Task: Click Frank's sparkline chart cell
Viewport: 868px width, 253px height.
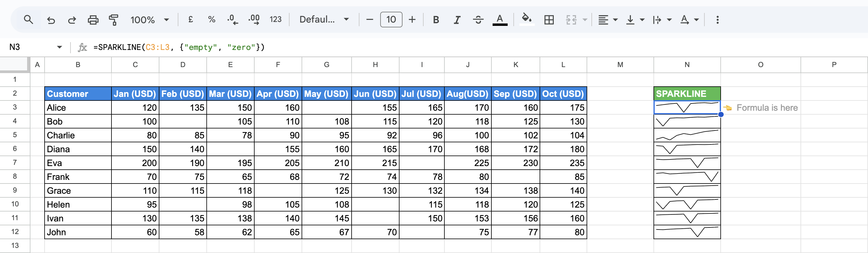Action: tap(687, 177)
